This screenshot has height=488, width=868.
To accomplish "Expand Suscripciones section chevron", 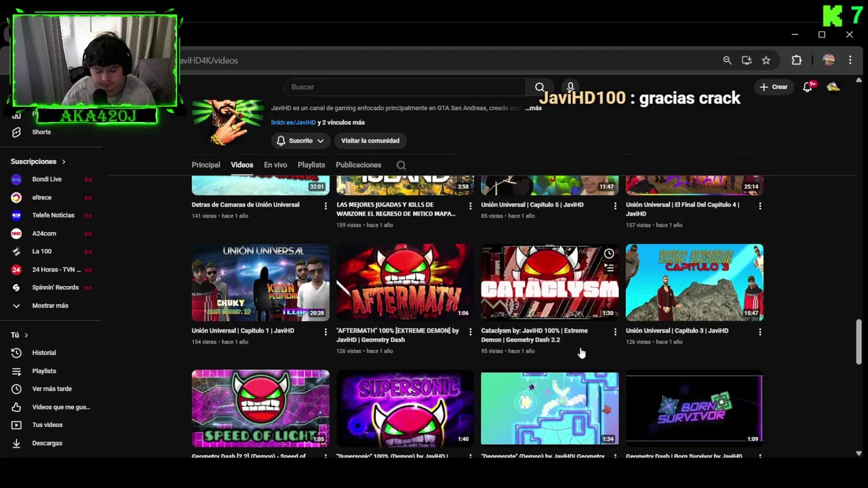I will coord(64,161).
